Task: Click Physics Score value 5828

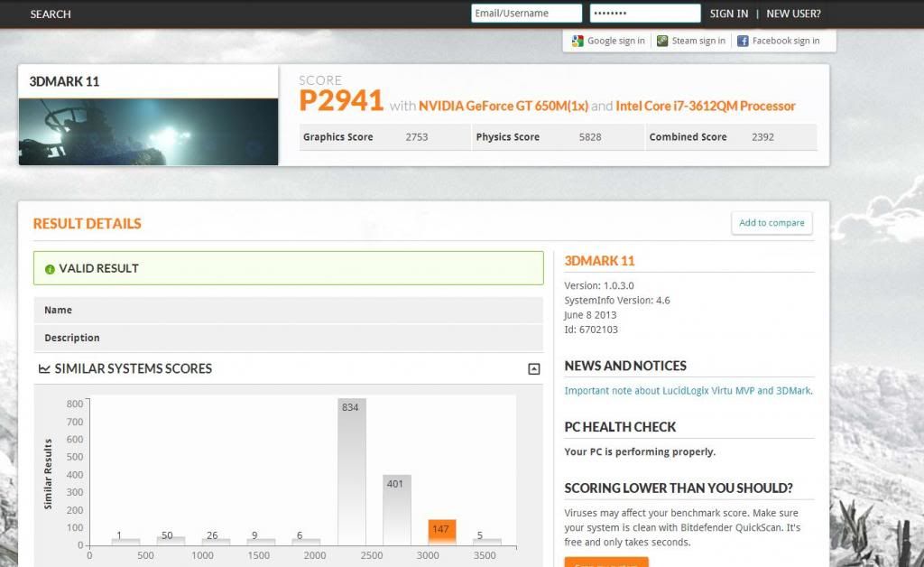Action: click(590, 137)
